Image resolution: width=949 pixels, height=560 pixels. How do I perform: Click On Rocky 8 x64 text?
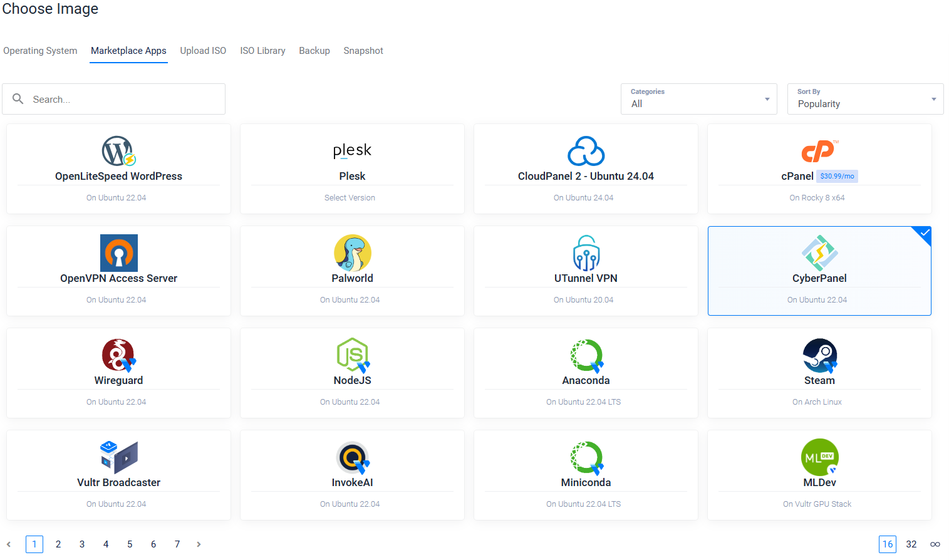click(x=817, y=198)
